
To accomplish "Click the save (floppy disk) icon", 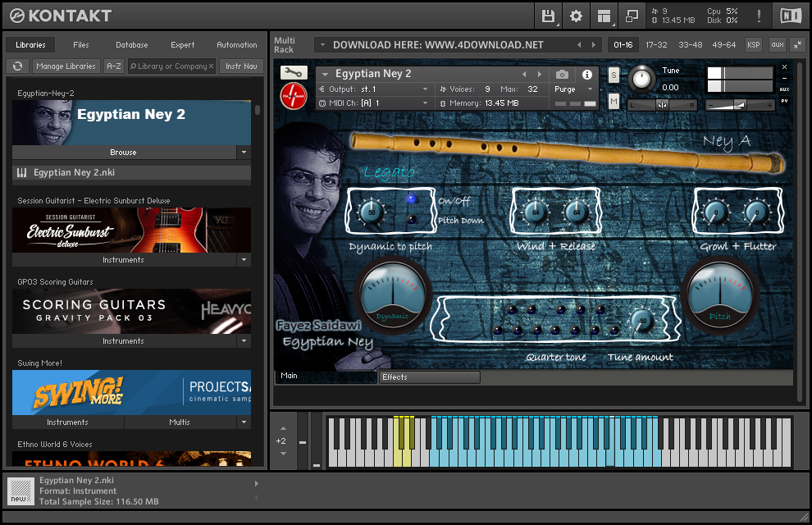I will point(548,16).
